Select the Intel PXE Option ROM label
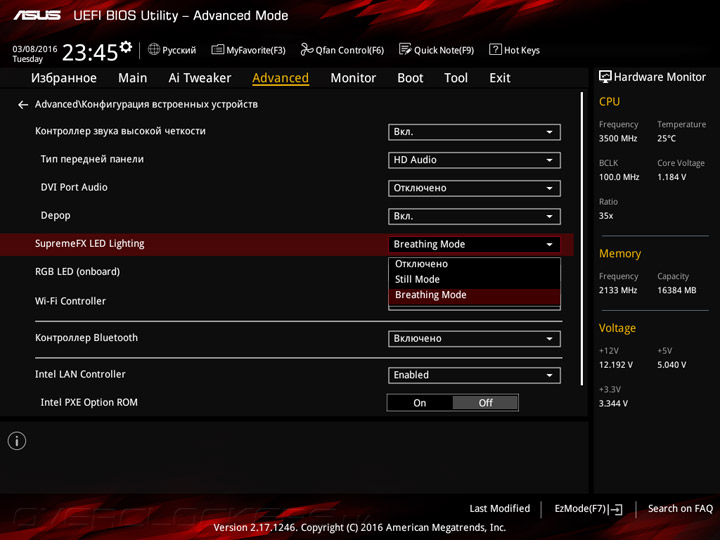 pos(89,403)
